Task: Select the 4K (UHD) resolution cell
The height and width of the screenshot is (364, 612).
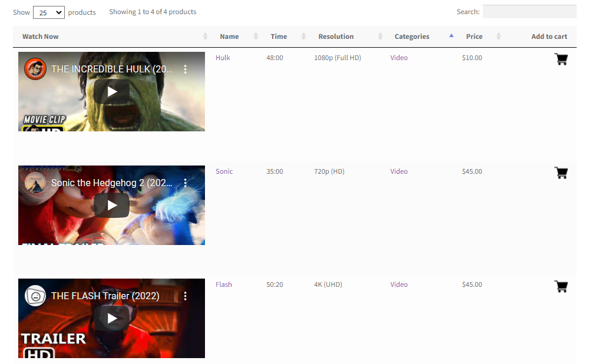Action: click(328, 284)
